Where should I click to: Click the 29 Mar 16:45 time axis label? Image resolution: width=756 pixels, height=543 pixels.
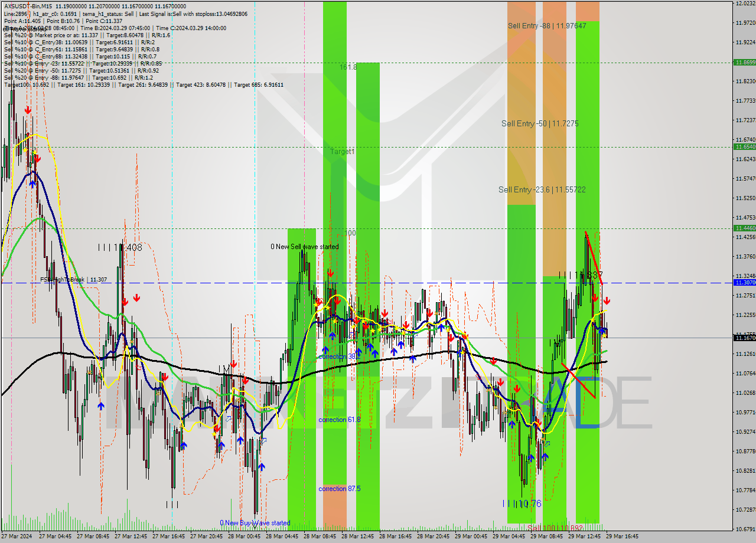point(621,537)
